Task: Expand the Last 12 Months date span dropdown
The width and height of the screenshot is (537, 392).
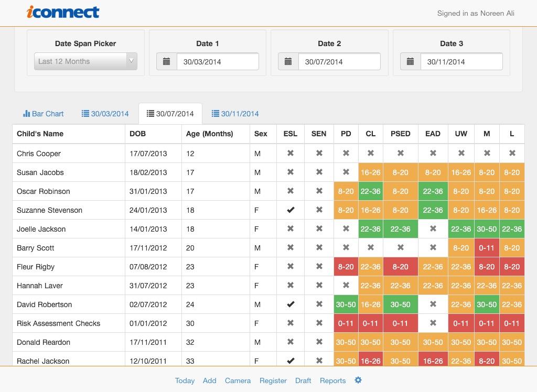Action: click(85, 61)
